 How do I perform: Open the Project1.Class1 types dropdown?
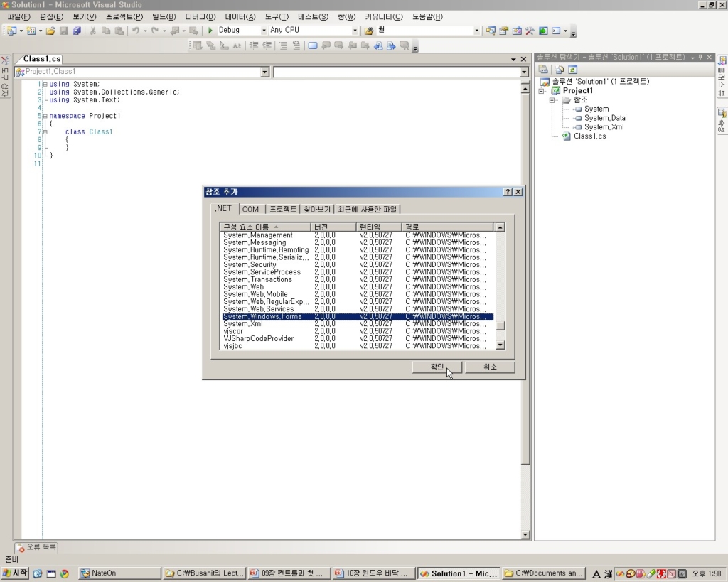(264, 72)
